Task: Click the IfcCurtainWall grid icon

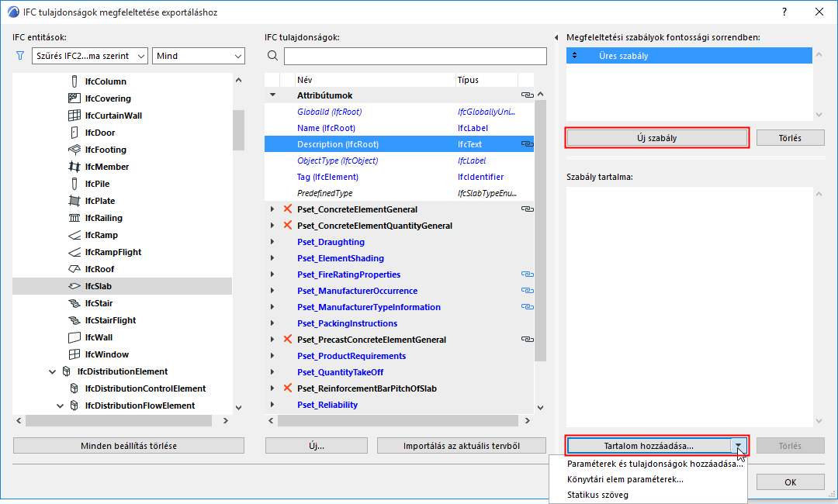Action: tap(74, 116)
